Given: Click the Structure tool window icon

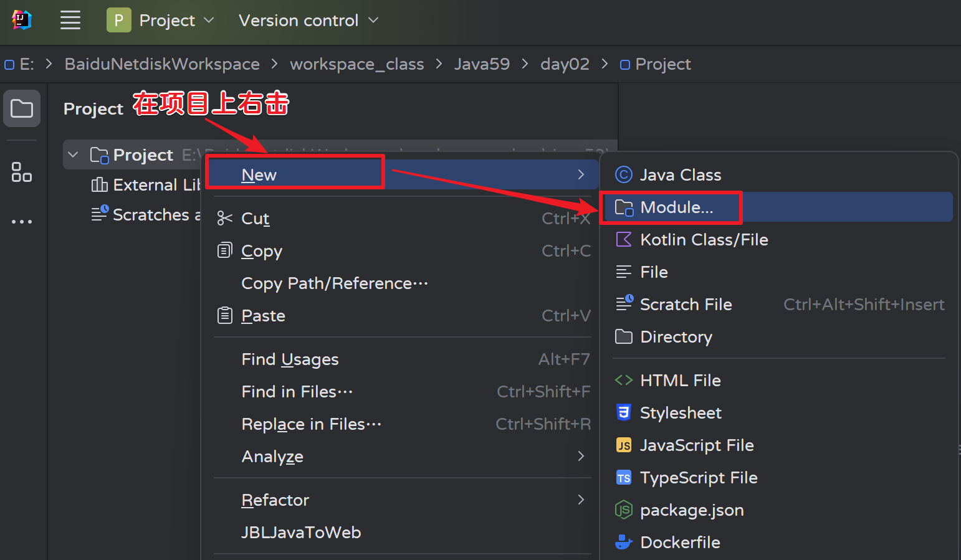Looking at the screenshot, I should (x=22, y=173).
